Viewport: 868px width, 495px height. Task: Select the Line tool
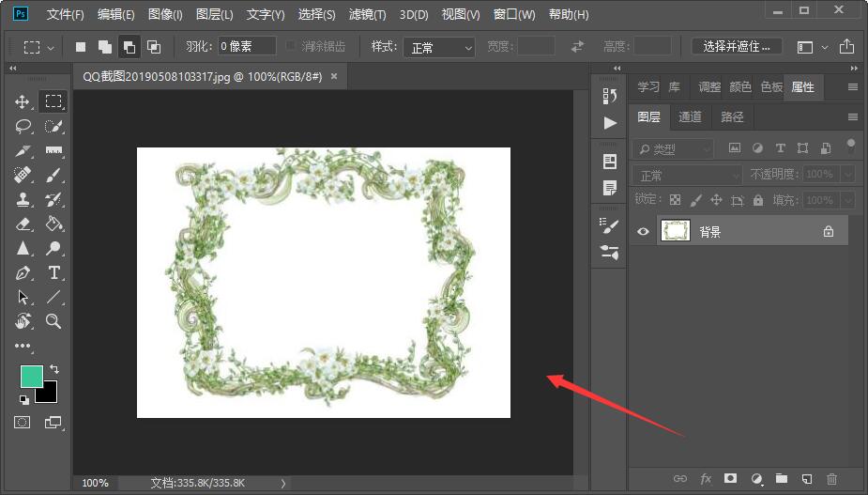(x=53, y=297)
